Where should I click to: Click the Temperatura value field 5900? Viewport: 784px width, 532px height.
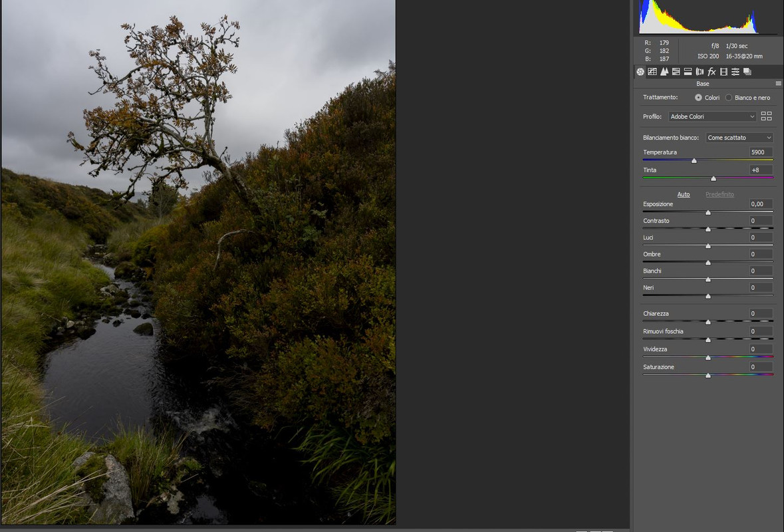[x=761, y=152]
